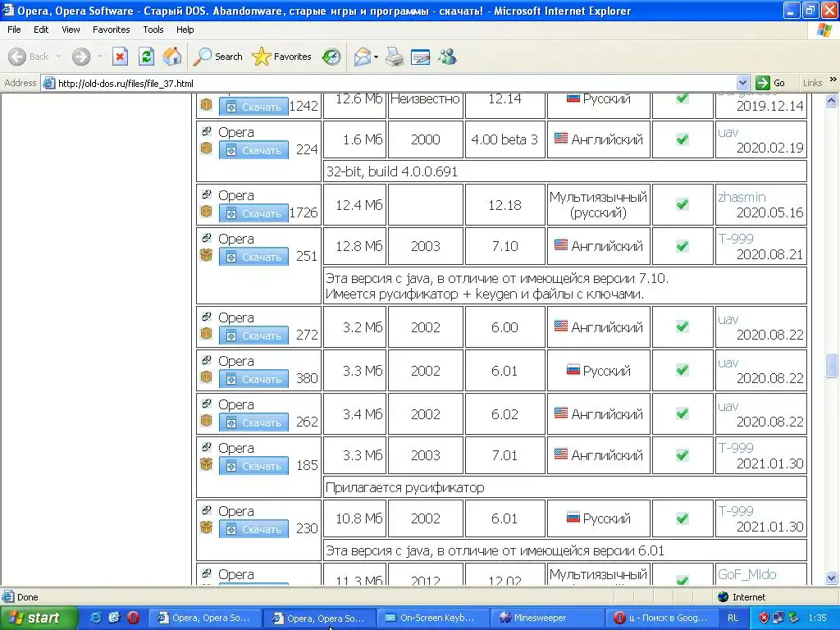Click the Forward arrow toolbar icon
This screenshot has width=840, height=630.
coord(81,57)
